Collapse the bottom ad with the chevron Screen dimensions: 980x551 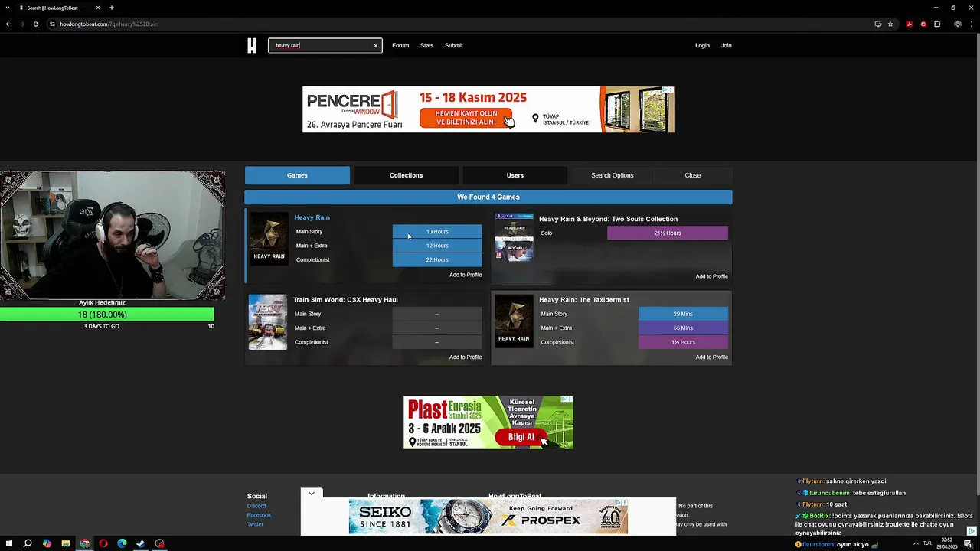pyautogui.click(x=312, y=494)
